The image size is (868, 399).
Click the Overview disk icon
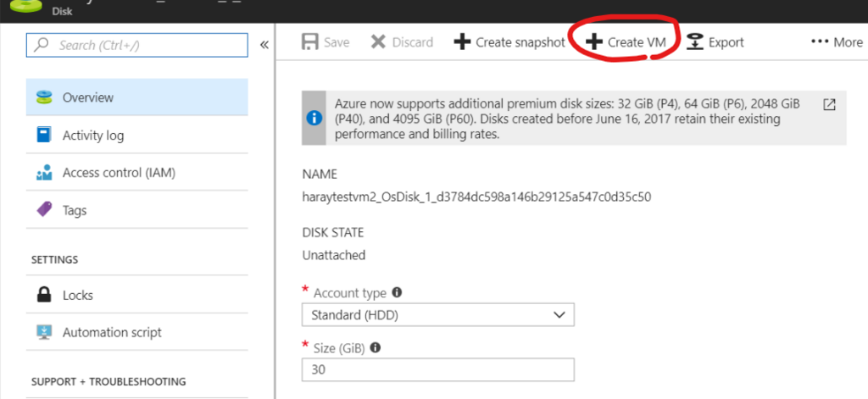coord(44,97)
